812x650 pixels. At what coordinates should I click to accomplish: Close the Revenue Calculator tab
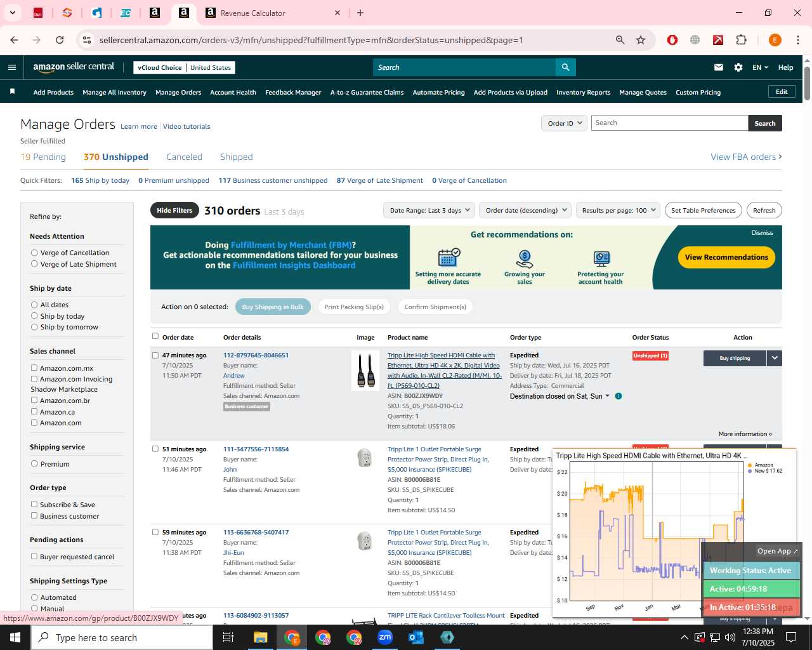point(337,13)
